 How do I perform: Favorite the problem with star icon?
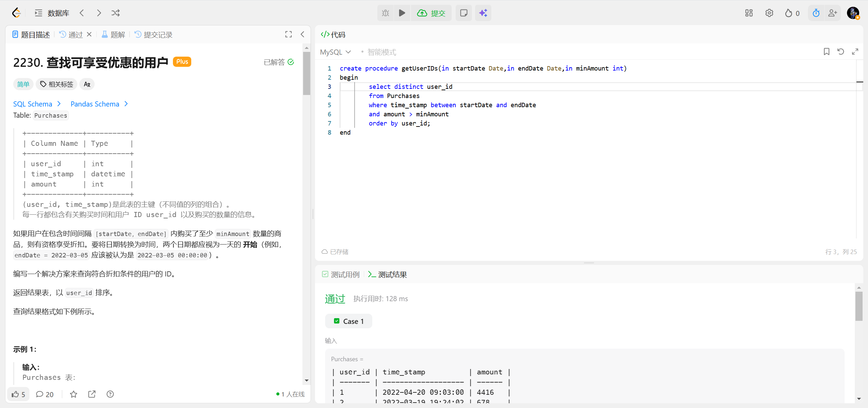pyautogui.click(x=74, y=394)
